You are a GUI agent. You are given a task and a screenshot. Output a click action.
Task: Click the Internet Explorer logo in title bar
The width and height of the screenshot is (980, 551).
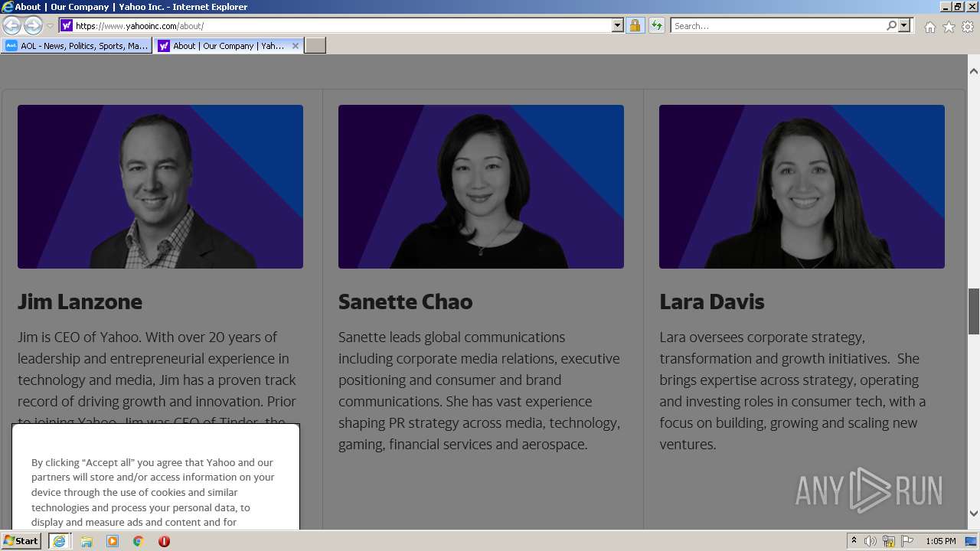8,7
